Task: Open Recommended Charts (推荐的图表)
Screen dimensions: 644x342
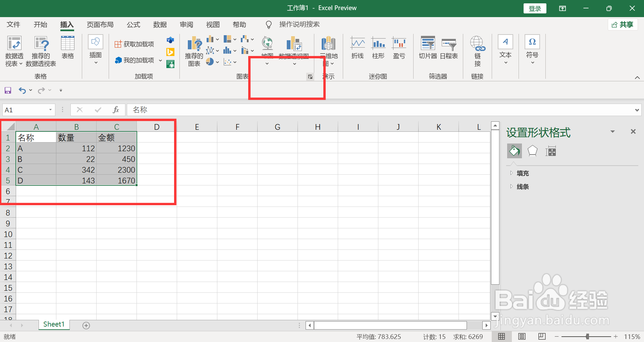Action: coord(194,51)
